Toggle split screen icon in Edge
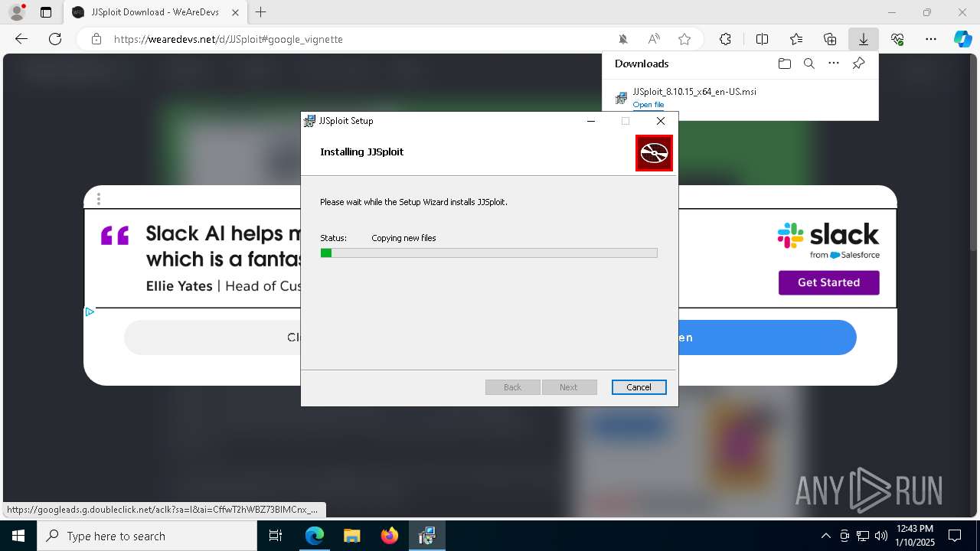980x551 pixels. 762,39
